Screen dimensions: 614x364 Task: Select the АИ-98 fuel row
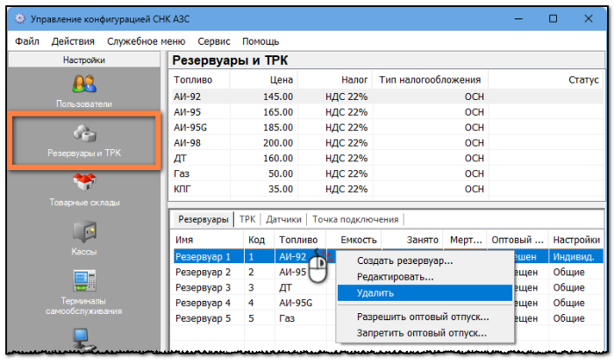click(387, 143)
